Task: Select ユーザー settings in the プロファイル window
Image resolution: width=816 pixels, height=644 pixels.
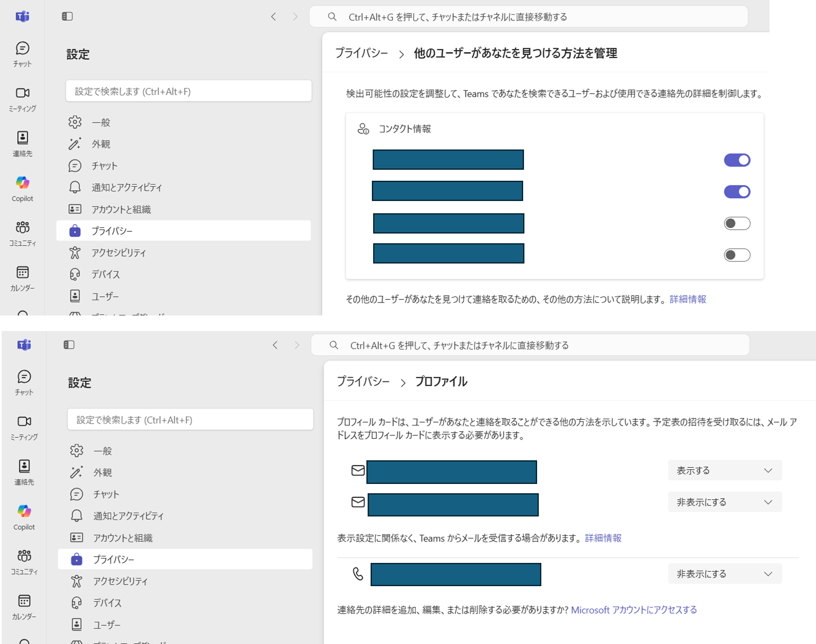Action: click(x=185, y=625)
